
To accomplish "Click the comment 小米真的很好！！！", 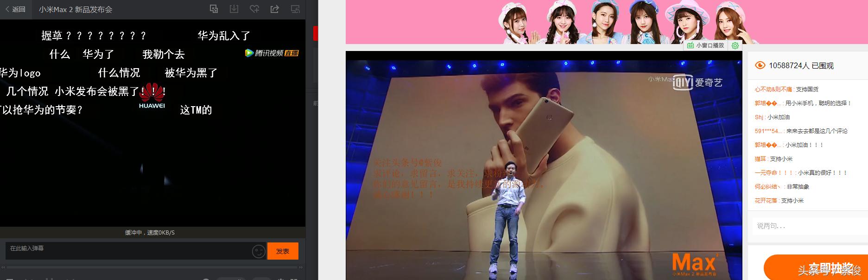I will coord(822,172).
